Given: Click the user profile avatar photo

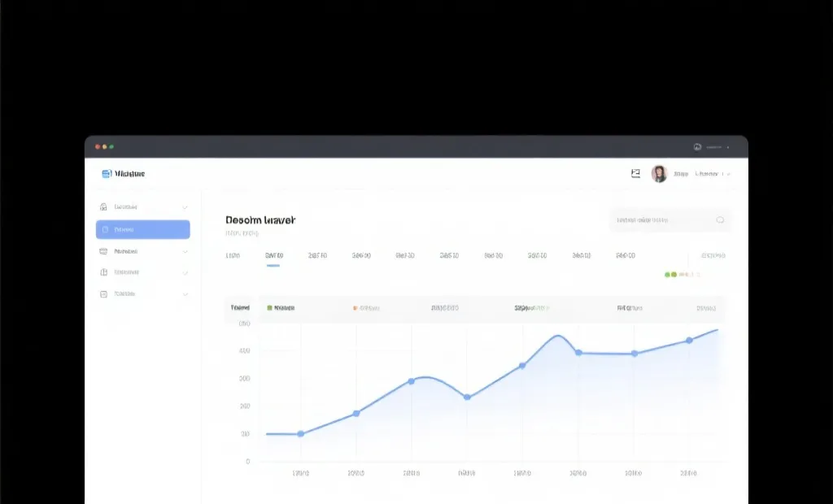Looking at the screenshot, I should (659, 174).
